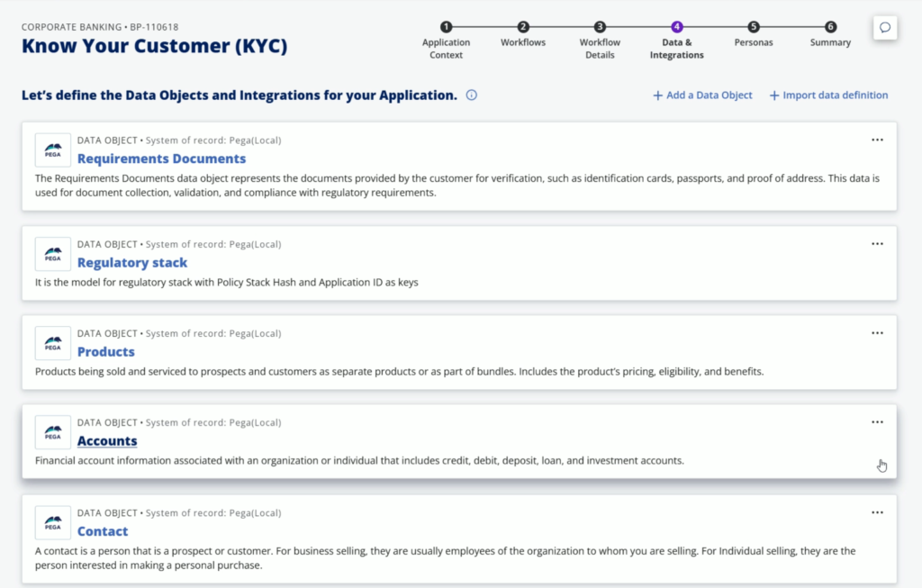Open the Accounts data object link

107,441
